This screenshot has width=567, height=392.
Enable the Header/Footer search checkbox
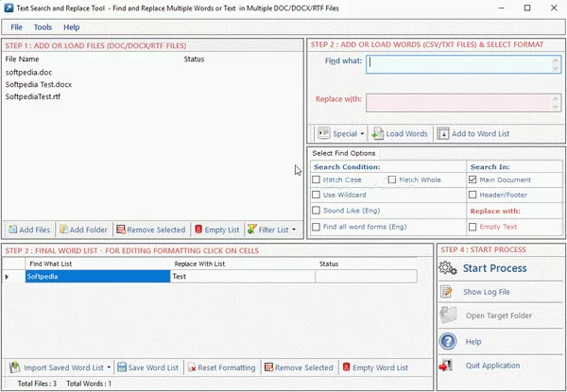(x=472, y=195)
